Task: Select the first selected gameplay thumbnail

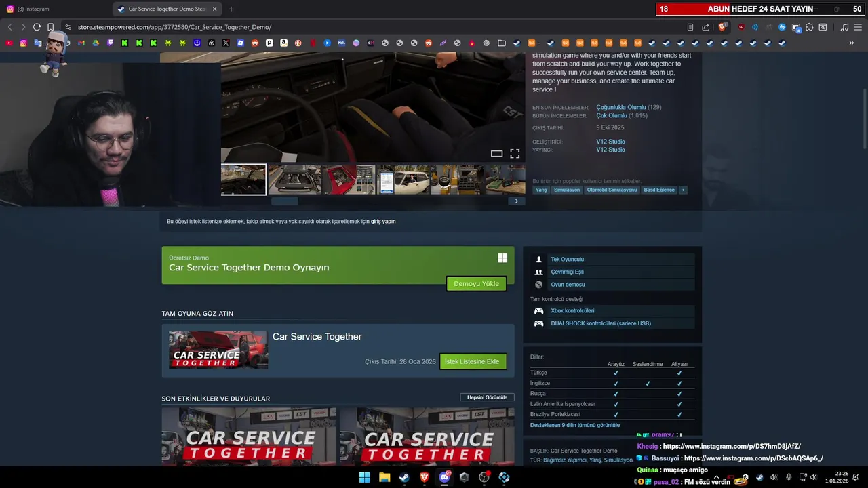Action: click(243, 180)
